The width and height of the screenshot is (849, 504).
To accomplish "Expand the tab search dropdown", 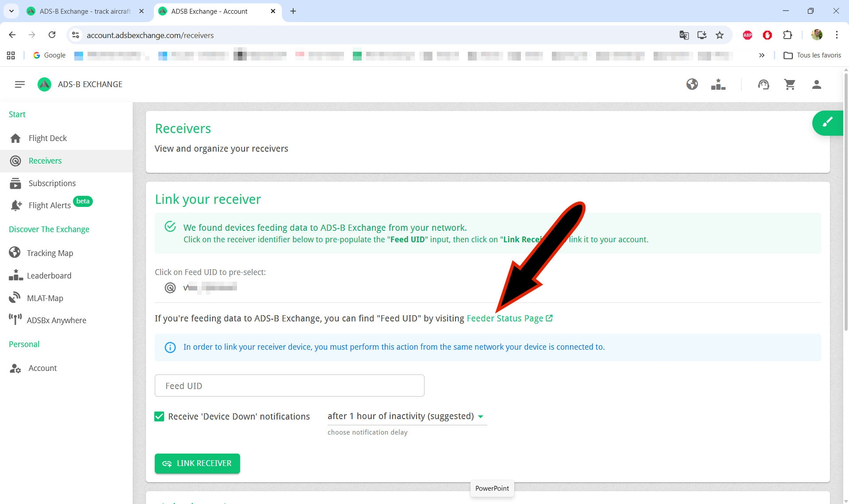I will coord(11,11).
